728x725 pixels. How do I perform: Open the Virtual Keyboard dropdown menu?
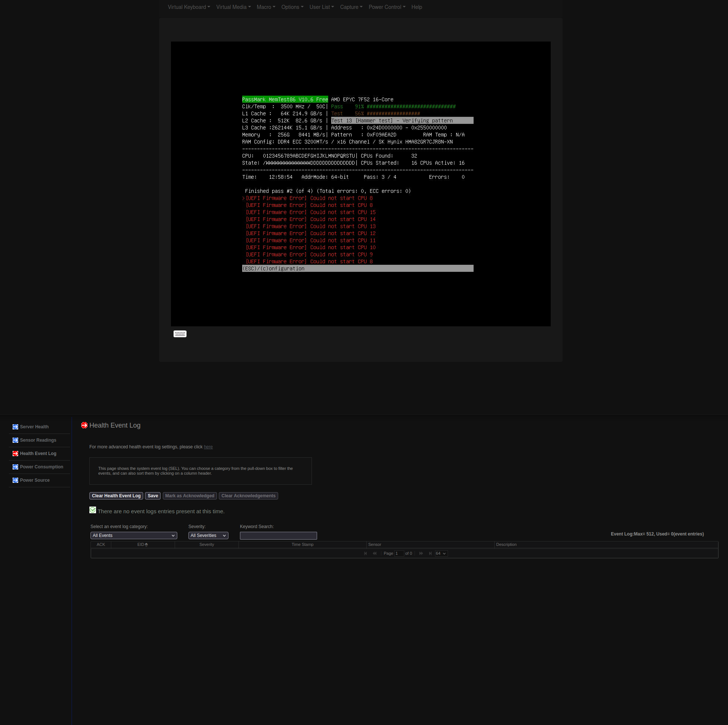click(x=189, y=7)
